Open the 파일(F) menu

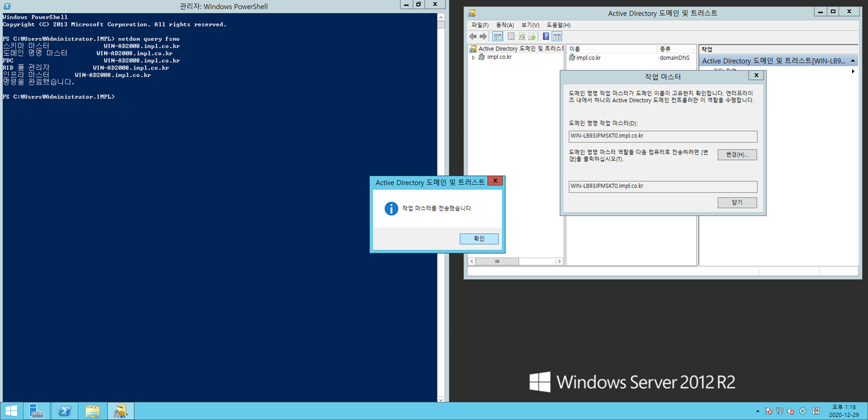pyautogui.click(x=480, y=25)
